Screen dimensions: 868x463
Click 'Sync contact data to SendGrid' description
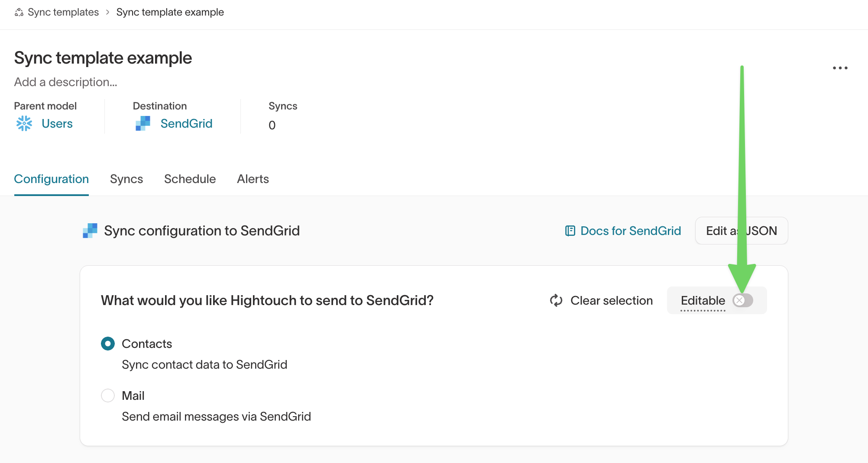point(204,365)
